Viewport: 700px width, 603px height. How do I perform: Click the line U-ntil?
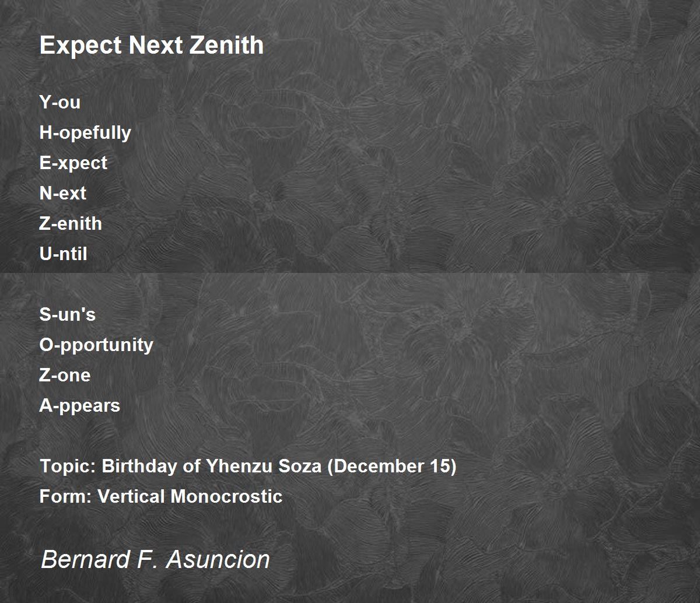[64, 254]
